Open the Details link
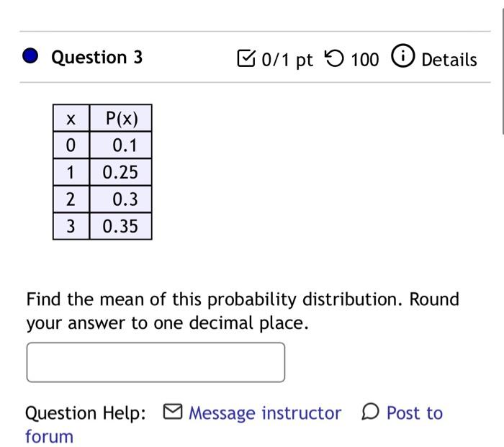504x447 pixels. coord(449,60)
